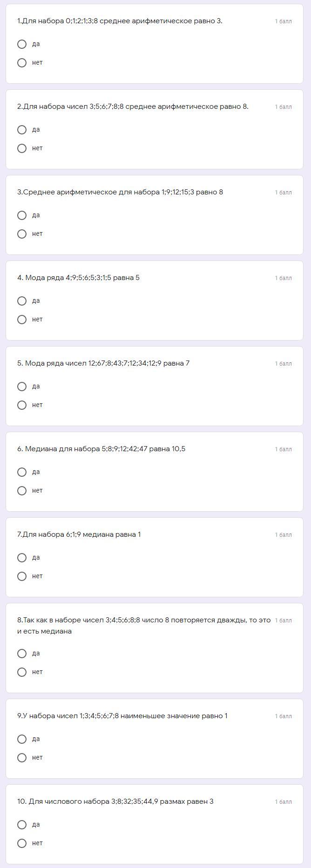This screenshot has width=311, height=868.
Task: Select 'нет' for question 5 mode equals 7
Action: [x=22, y=405]
